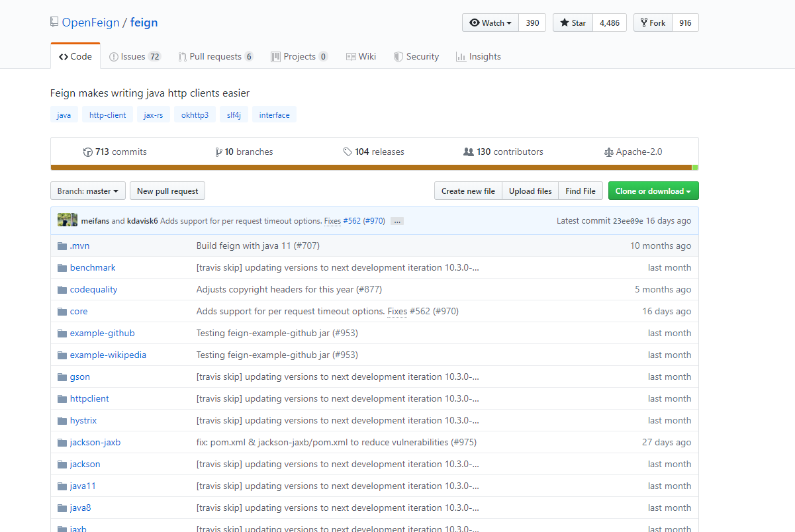
Task: Open the jackson-jaxb folder link
Action: coord(95,443)
